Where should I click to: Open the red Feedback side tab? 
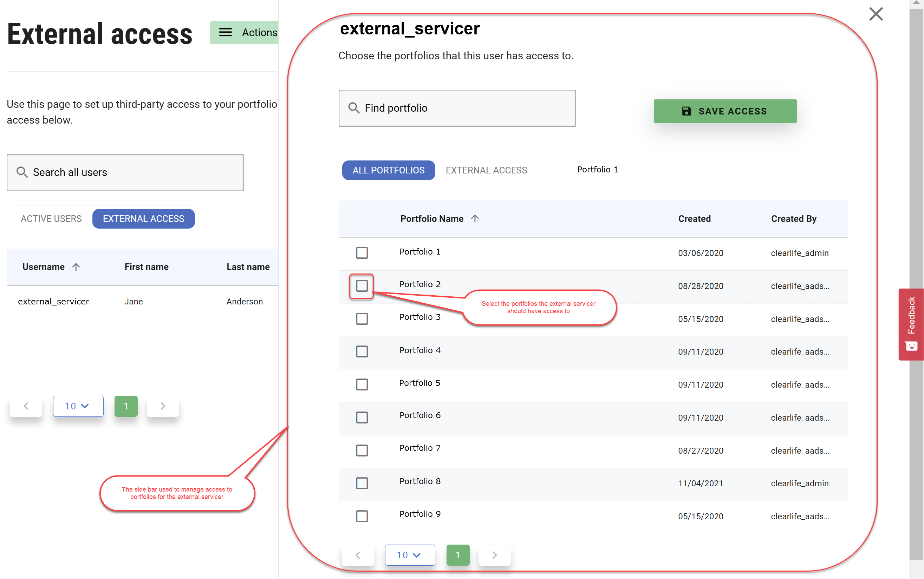(x=911, y=324)
